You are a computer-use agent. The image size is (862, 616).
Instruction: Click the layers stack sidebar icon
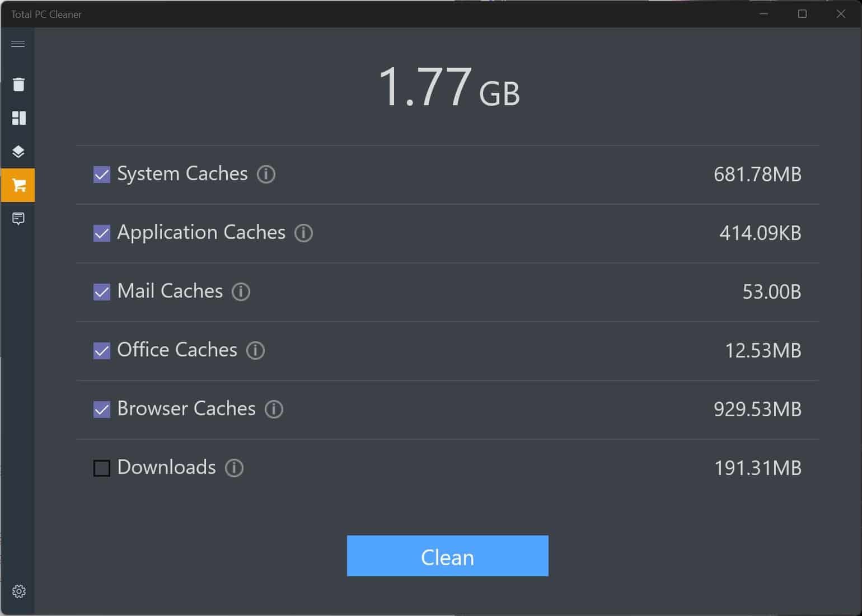pyautogui.click(x=18, y=152)
